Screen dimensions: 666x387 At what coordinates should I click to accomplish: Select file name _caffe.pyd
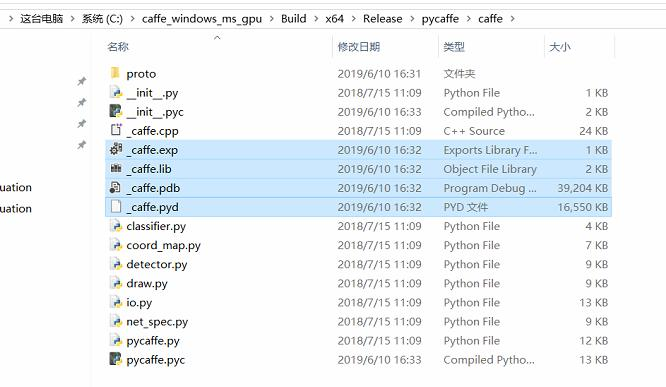click(x=152, y=207)
